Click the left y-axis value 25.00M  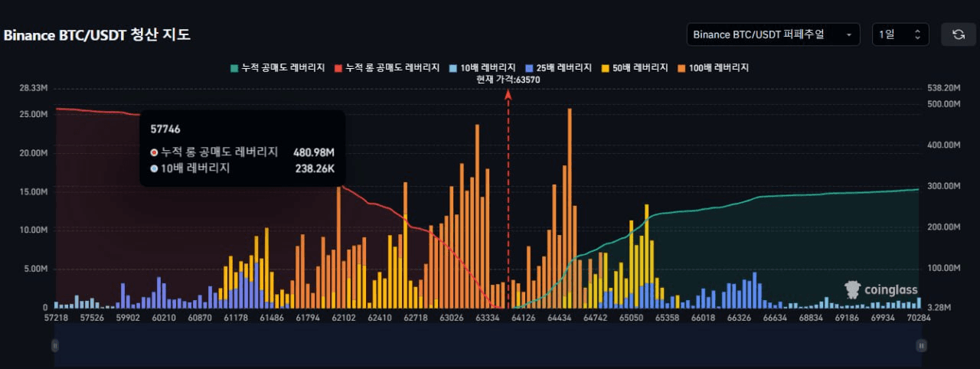point(33,114)
